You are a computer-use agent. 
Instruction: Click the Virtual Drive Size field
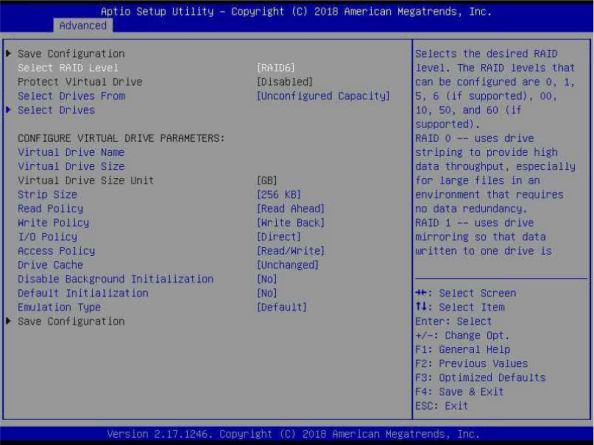(x=71, y=166)
